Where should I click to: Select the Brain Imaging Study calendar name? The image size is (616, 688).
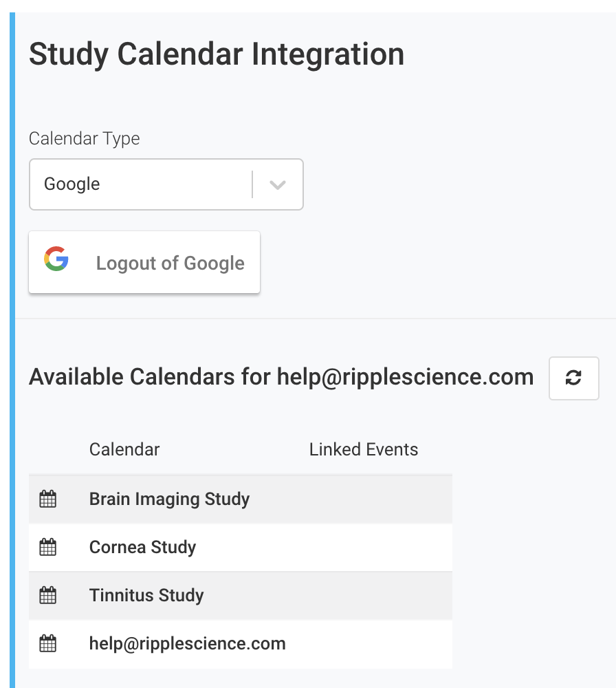[x=169, y=499]
